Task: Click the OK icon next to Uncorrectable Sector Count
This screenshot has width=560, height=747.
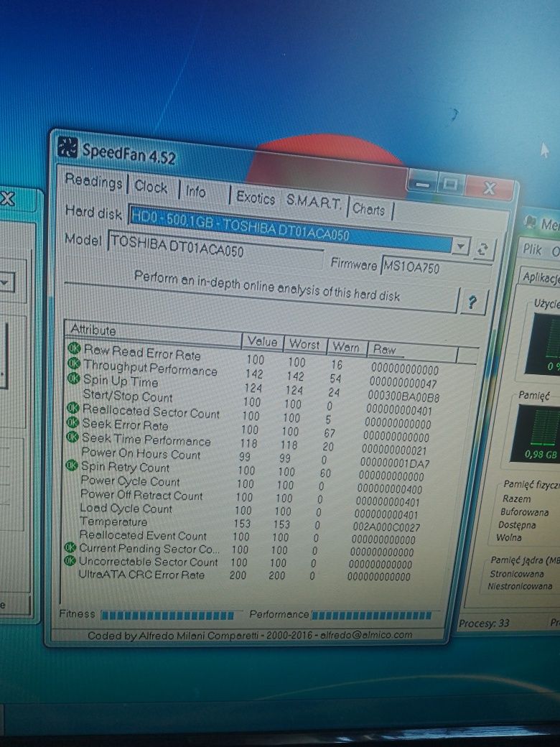Action: [x=70, y=561]
